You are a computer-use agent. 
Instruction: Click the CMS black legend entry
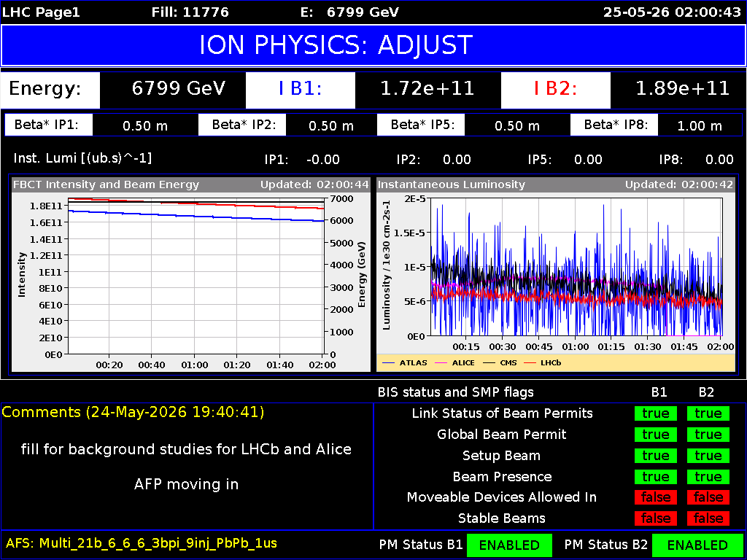(x=500, y=363)
